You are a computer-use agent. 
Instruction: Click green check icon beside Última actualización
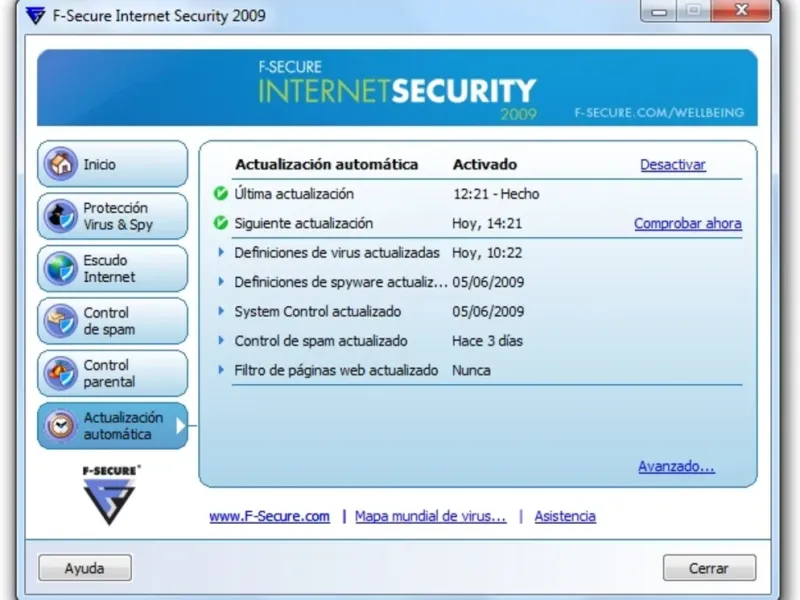220,194
